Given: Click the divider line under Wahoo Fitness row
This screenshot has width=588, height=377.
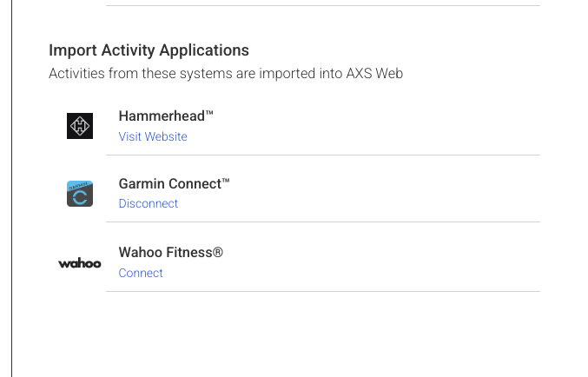Looking at the screenshot, I should point(322,291).
